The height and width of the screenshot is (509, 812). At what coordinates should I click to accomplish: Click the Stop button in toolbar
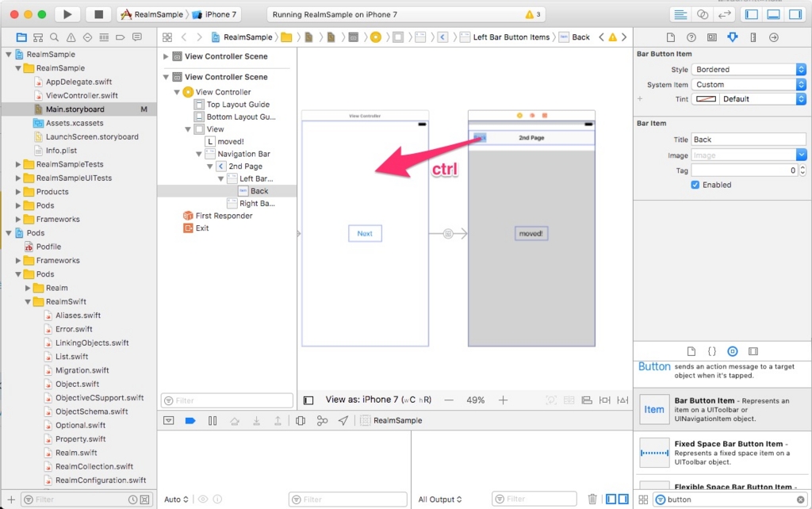tap(98, 14)
